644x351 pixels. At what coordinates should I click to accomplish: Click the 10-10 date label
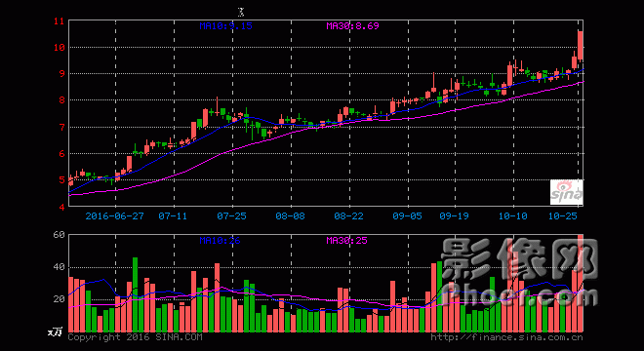click(513, 215)
